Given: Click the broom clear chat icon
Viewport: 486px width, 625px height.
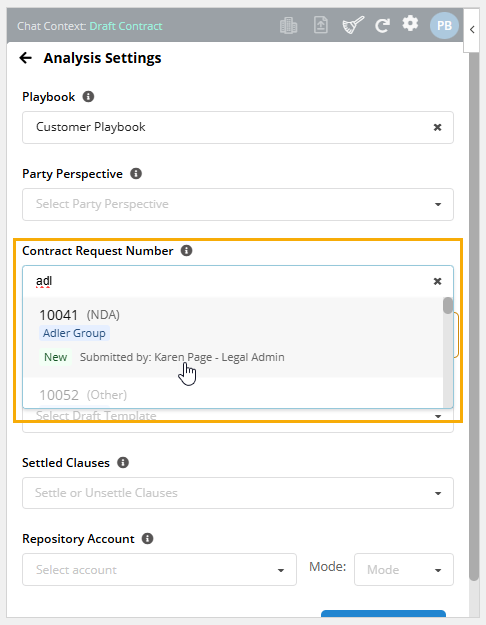Looking at the screenshot, I should tap(353, 25).
